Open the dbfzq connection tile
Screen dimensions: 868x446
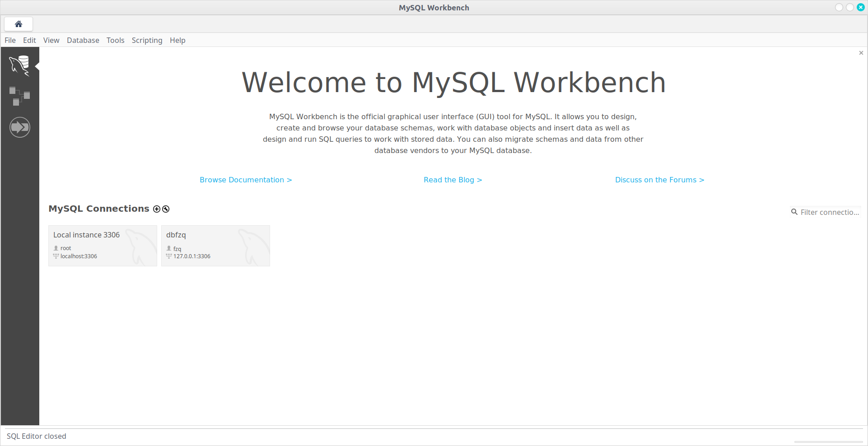click(x=215, y=246)
